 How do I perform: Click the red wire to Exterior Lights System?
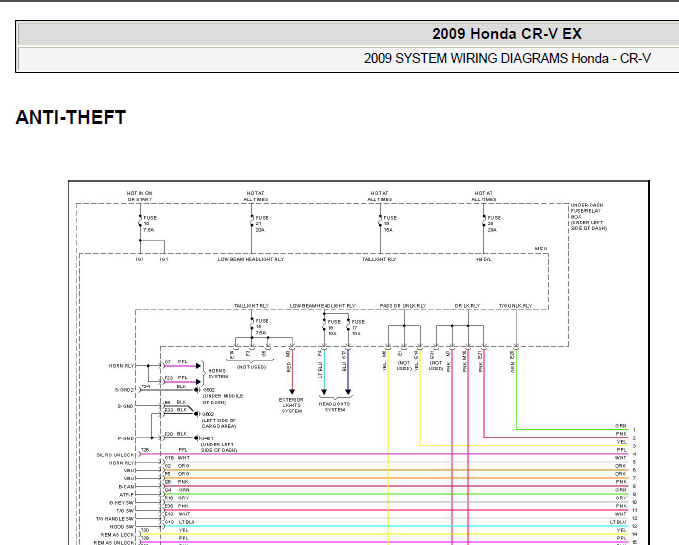[292, 371]
